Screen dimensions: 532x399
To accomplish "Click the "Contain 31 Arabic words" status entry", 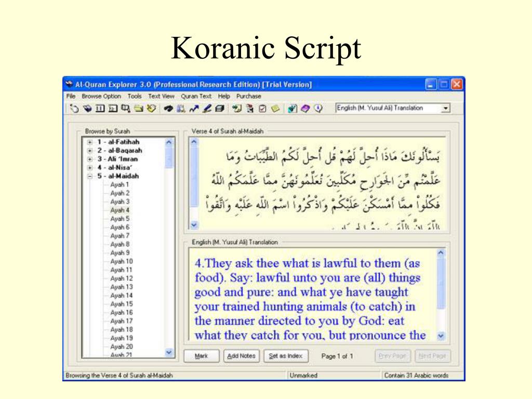I will point(416,375).
